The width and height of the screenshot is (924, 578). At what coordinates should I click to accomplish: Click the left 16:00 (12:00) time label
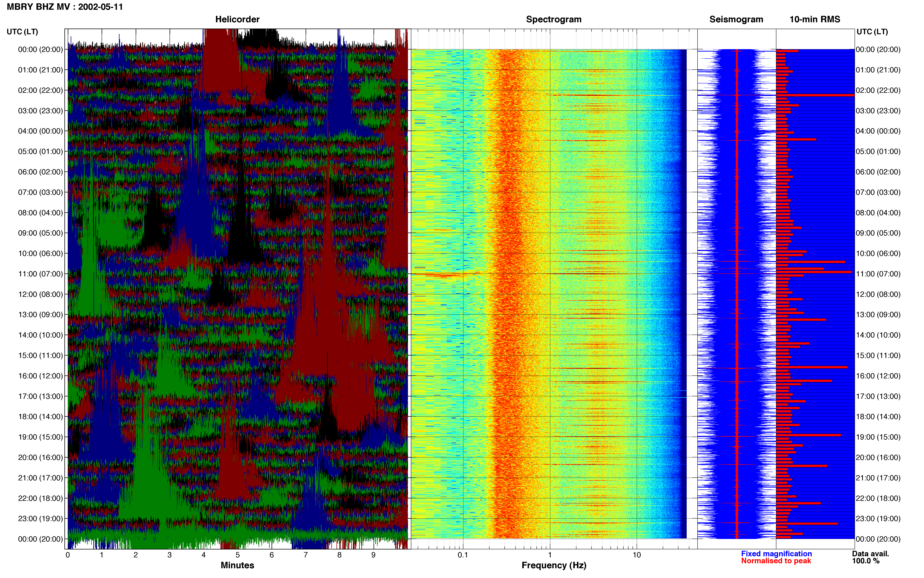pyautogui.click(x=41, y=376)
